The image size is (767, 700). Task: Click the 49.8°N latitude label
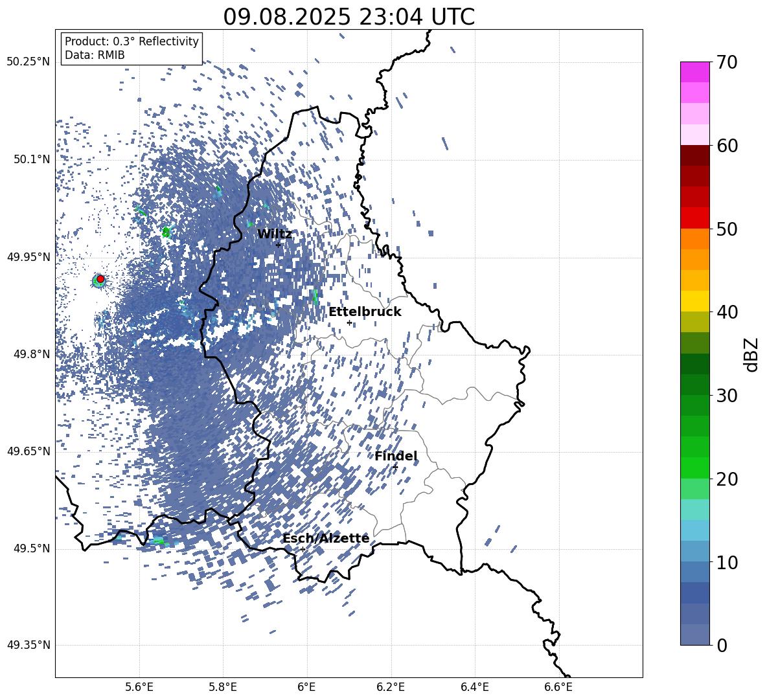[x=32, y=354]
